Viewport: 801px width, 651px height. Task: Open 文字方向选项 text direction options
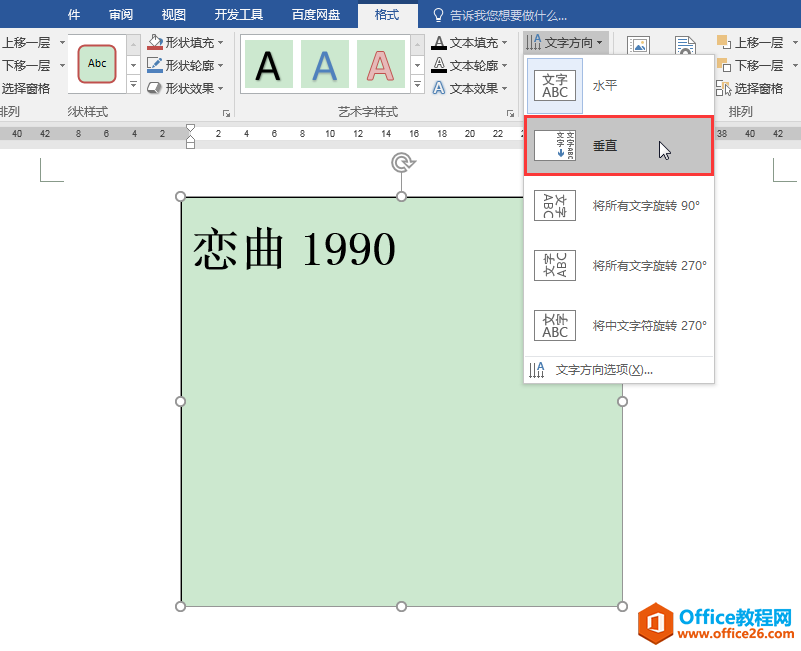pyautogui.click(x=604, y=370)
